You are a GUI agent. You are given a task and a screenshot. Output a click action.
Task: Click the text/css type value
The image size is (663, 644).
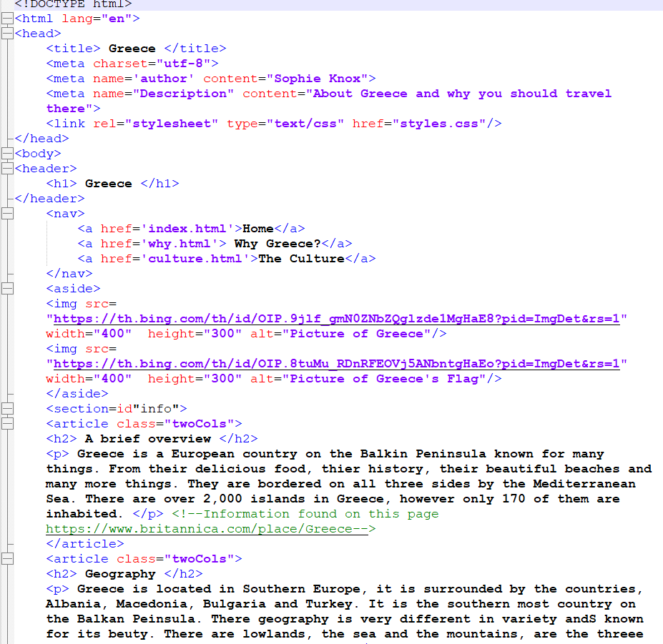click(305, 124)
